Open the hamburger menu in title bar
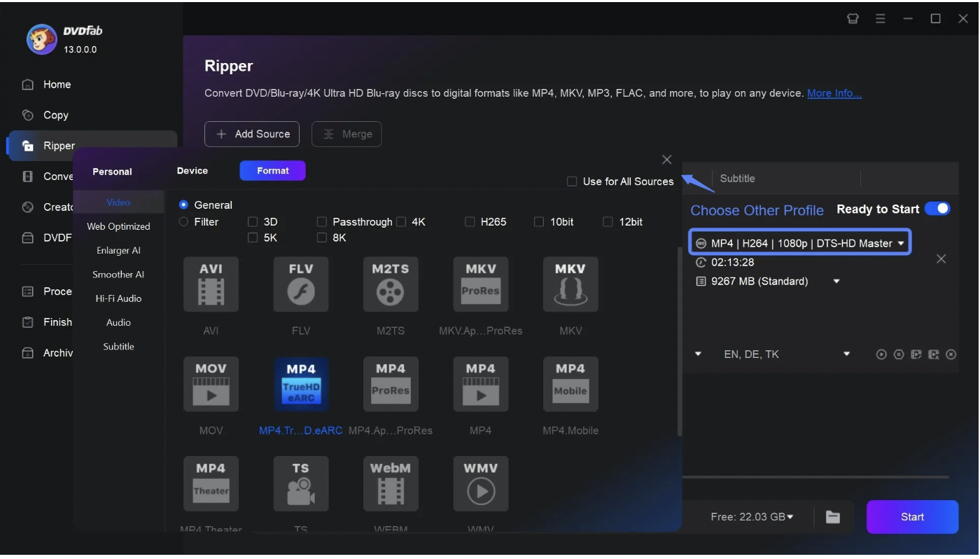Viewport: 980px width, 559px height. click(880, 19)
